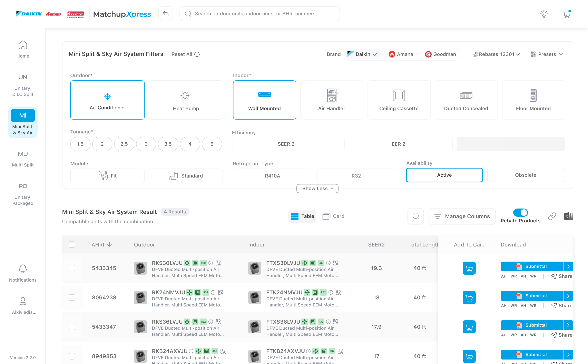Check the select-all checkbox in the results header
588x364 pixels.
pos(72,244)
